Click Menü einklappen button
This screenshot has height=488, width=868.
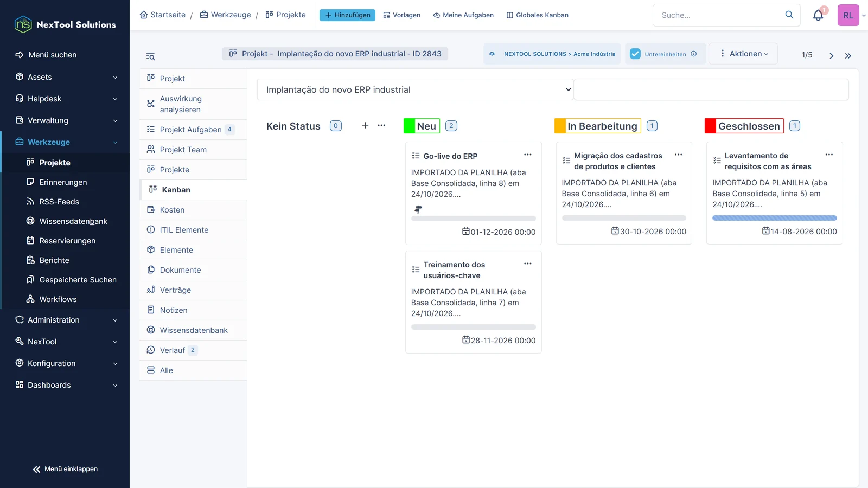tap(65, 469)
